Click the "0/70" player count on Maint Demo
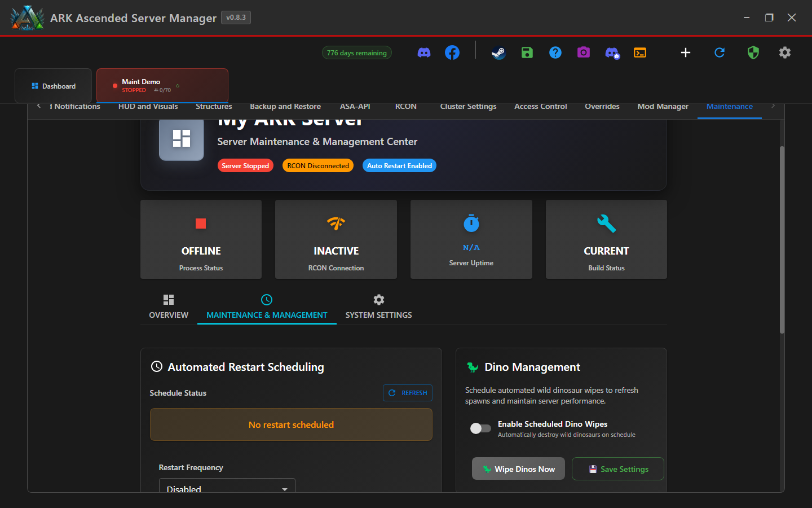 pyautogui.click(x=163, y=90)
